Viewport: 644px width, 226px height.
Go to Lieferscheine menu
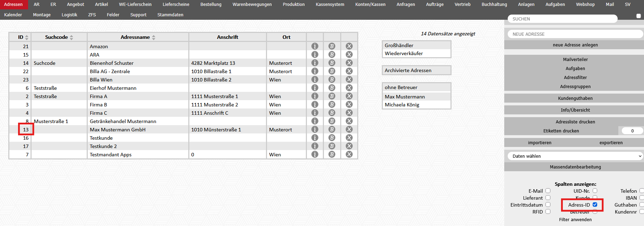tap(176, 5)
